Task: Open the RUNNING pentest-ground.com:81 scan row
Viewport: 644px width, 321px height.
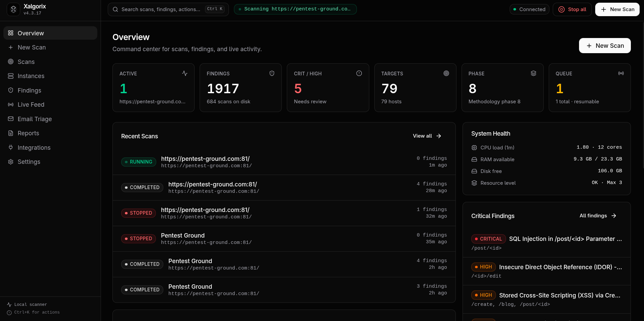Action: click(284, 162)
